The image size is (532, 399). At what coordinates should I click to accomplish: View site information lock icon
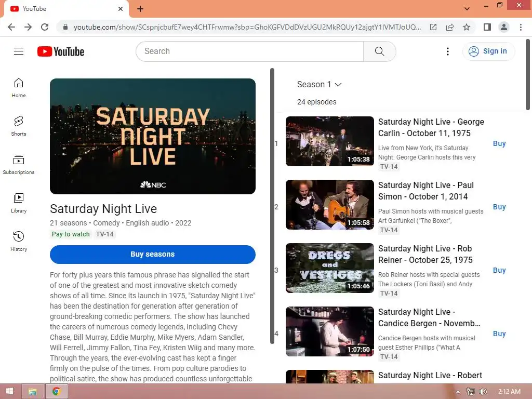pos(65,27)
